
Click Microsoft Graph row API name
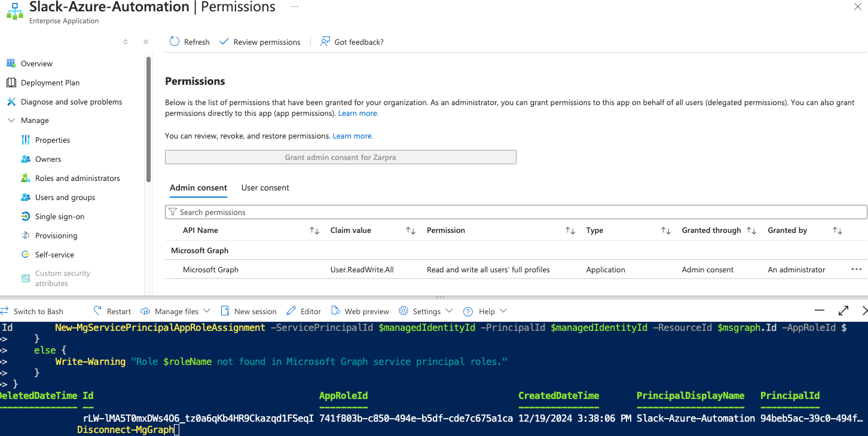coord(210,269)
